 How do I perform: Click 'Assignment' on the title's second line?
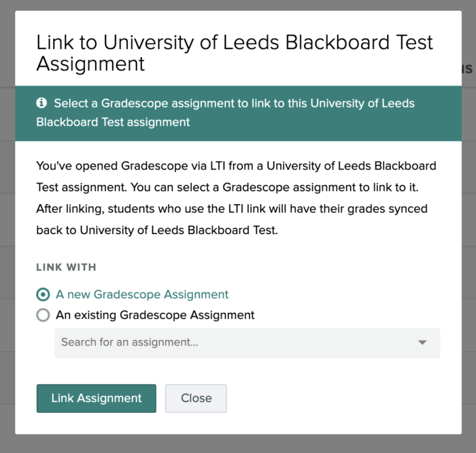click(90, 64)
